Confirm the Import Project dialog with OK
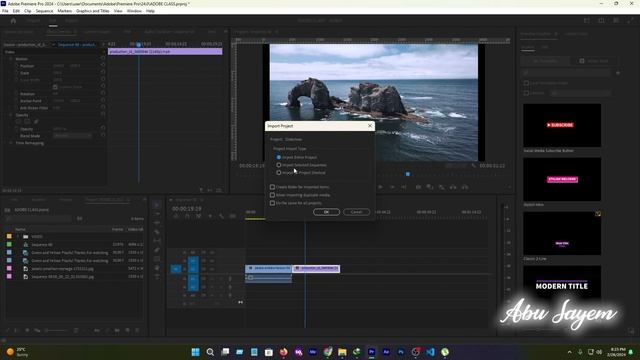Image resolution: width=640 pixels, height=360 pixels. [326, 212]
